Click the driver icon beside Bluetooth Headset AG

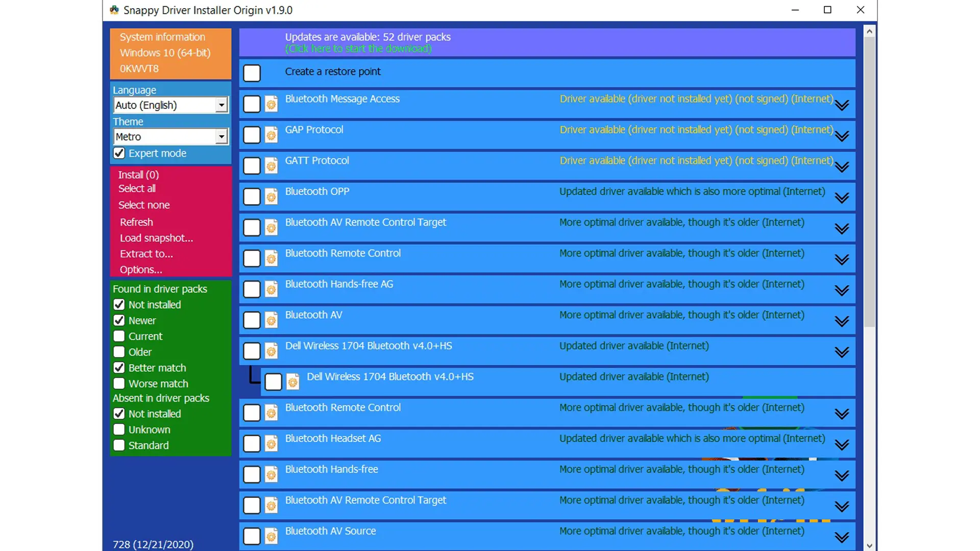(271, 444)
